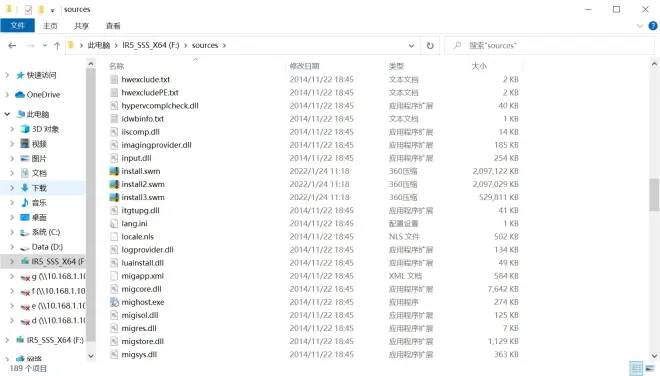
Task: Select file name hwexcludePE.txt
Action: pyautogui.click(x=150, y=93)
